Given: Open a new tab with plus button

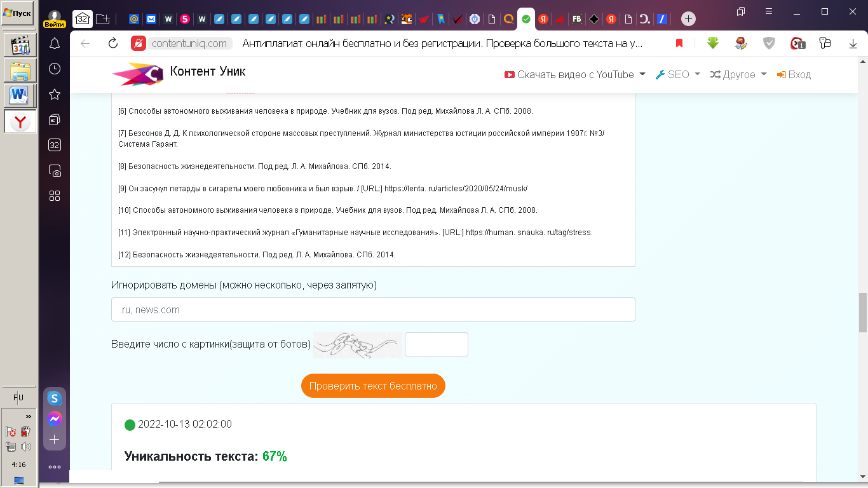Looking at the screenshot, I should pyautogui.click(x=689, y=19).
